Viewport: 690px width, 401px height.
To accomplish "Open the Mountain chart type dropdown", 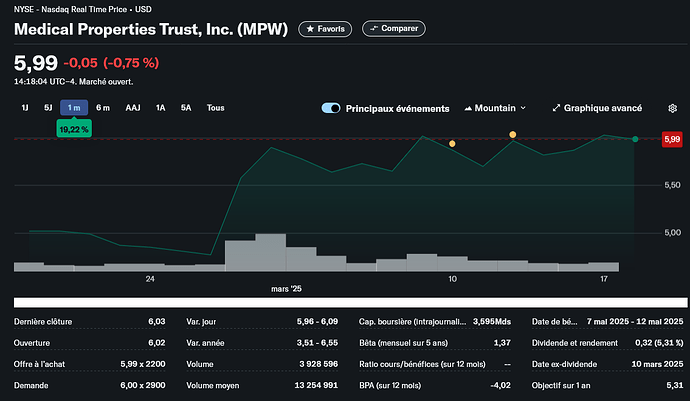I will 495,108.
